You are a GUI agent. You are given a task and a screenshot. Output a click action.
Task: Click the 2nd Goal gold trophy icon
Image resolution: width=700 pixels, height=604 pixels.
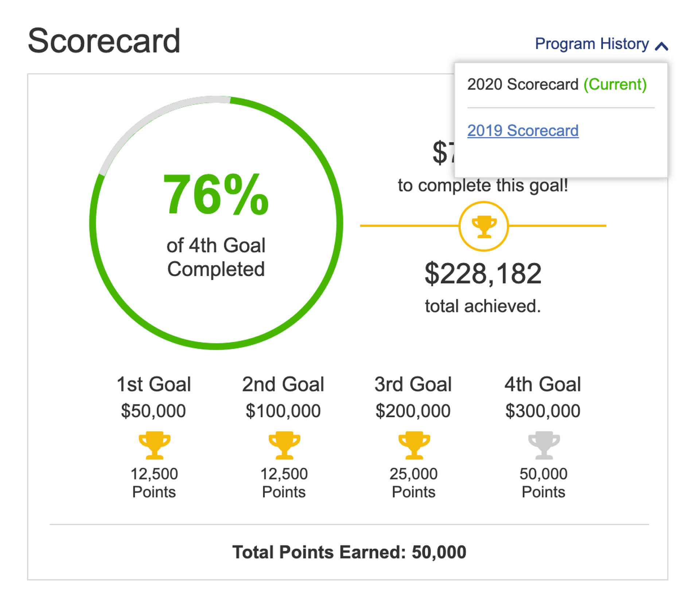[x=284, y=445]
